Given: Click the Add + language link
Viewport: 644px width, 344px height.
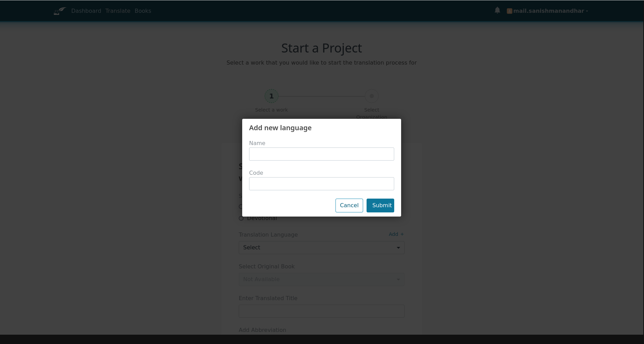Looking at the screenshot, I should [396, 234].
